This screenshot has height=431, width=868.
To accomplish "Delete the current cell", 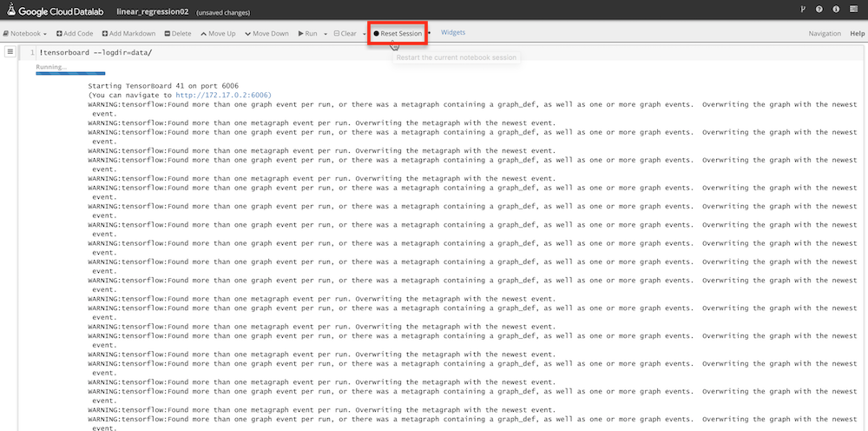I will point(178,34).
